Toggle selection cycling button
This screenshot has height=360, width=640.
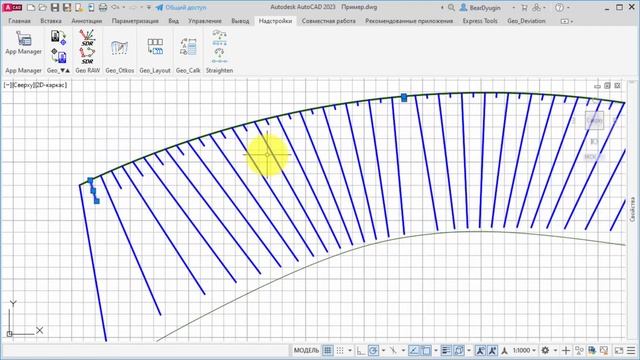(459, 350)
